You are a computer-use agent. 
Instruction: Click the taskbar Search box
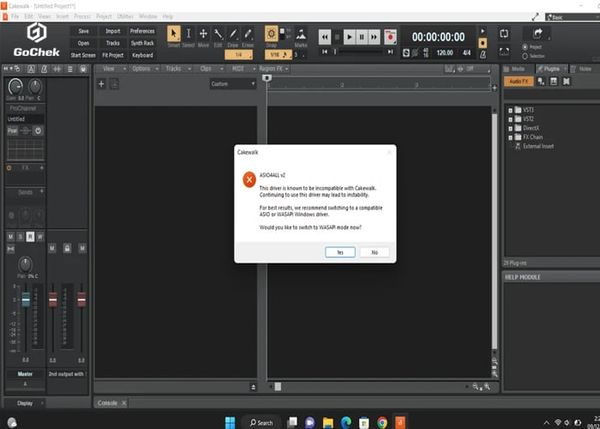(261, 422)
